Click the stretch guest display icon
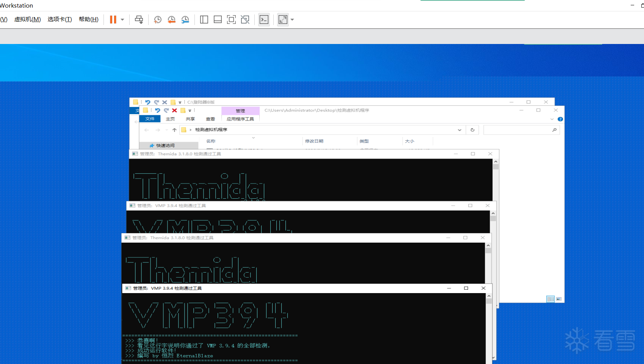The height and width of the screenshot is (364, 644). pyautogui.click(x=283, y=20)
